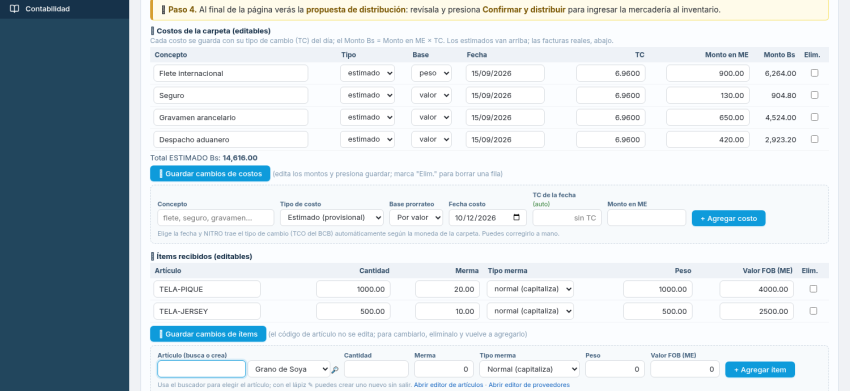Click Agregar costo button
Screen dimensions: 850x391
tap(729, 218)
